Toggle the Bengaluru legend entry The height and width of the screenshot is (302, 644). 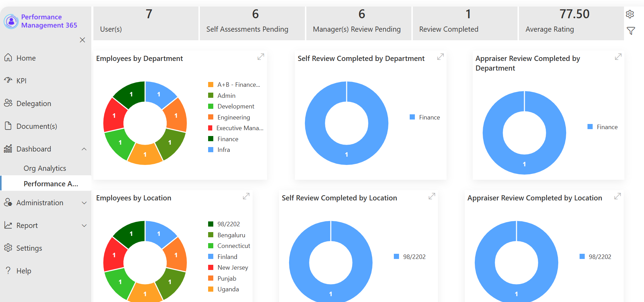pyautogui.click(x=227, y=235)
